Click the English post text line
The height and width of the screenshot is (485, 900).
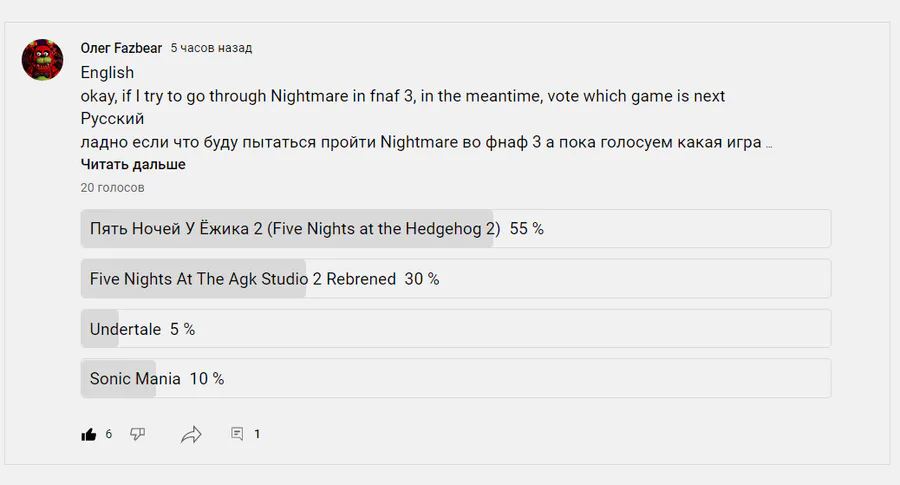pyautogui.click(x=107, y=73)
